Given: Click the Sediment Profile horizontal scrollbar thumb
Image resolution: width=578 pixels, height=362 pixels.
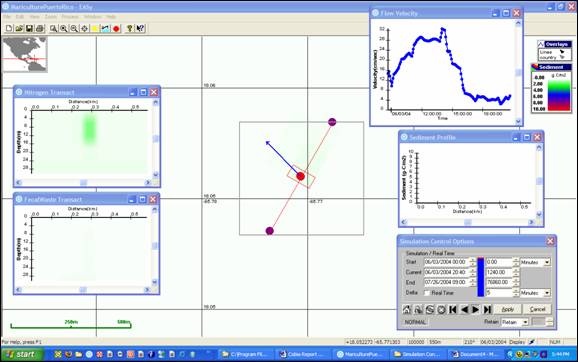Looking at the screenshot, I should click(x=467, y=222).
